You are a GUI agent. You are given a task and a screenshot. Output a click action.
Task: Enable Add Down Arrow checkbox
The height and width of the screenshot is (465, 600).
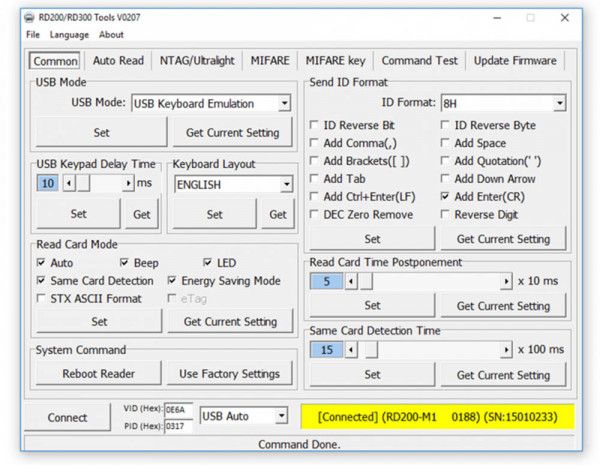click(445, 179)
